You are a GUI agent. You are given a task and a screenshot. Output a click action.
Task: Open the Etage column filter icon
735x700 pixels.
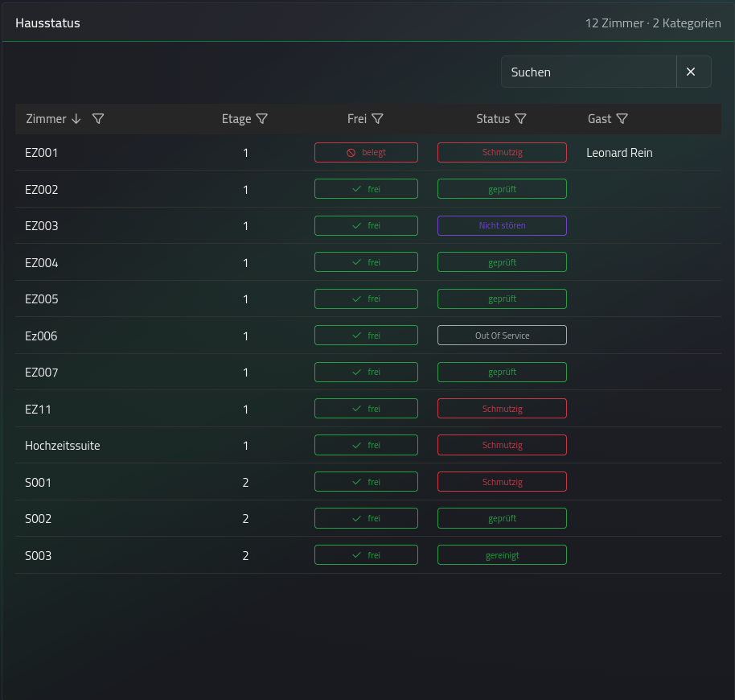[262, 119]
